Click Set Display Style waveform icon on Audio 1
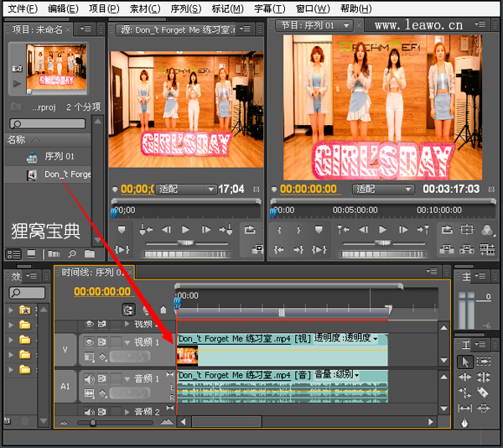Viewport: 503px width, 448px height. pyautogui.click(x=89, y=393)
